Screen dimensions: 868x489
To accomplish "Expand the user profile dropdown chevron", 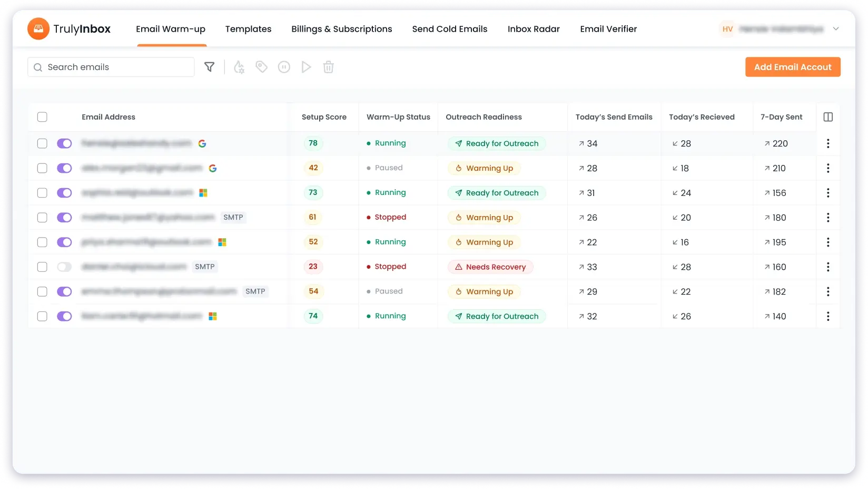I will point(836,29).
